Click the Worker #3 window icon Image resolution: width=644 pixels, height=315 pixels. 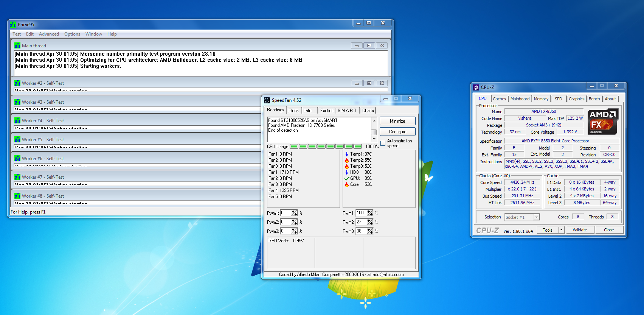pos(17,102)
